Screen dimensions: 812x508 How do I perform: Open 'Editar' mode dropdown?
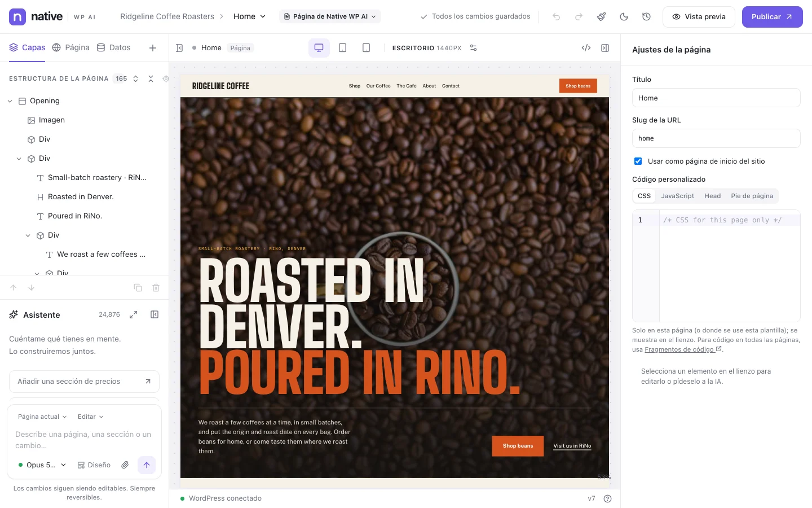(x=91, y=417)
